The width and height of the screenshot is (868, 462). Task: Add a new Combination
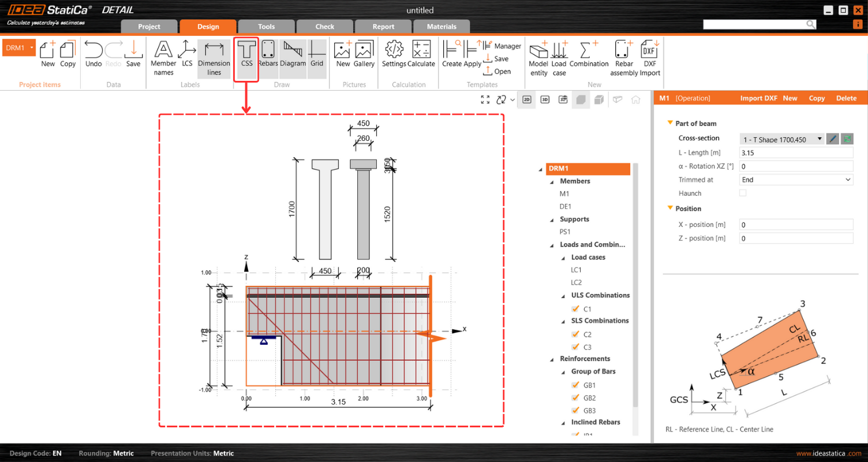[589, 57]
